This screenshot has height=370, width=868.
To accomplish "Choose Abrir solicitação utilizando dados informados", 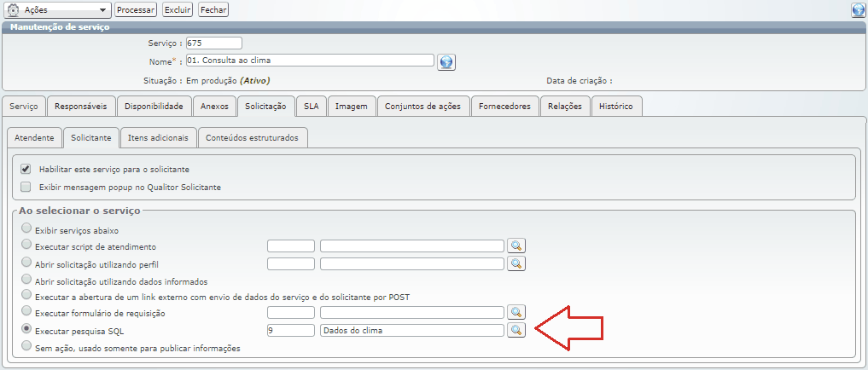I will (x=27, y=279).
